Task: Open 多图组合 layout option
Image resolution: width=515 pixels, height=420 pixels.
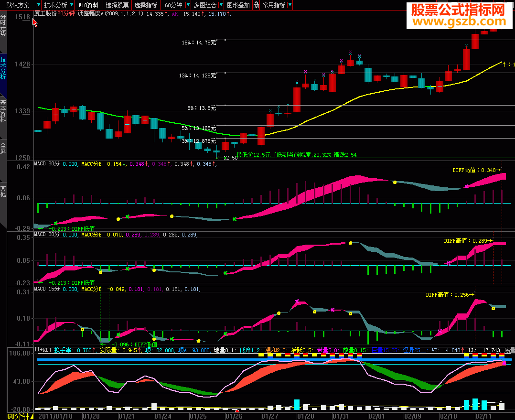Action: 205,5
